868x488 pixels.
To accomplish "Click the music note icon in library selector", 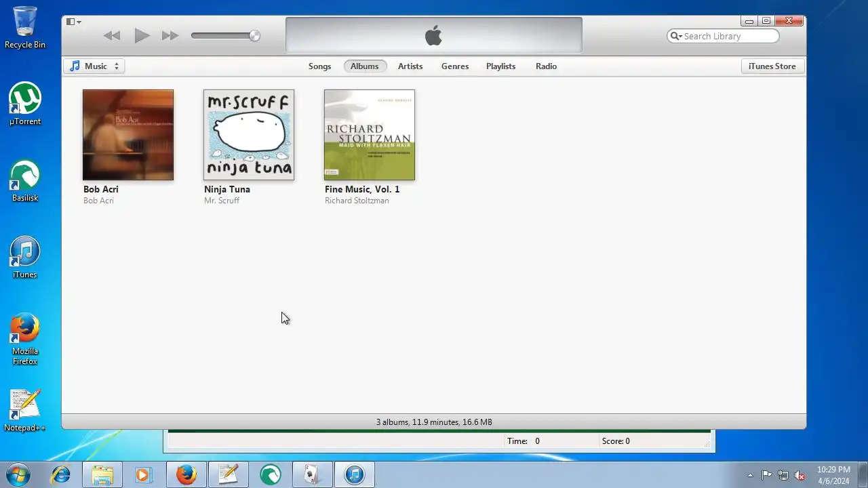I will click(x=75, y=66).
